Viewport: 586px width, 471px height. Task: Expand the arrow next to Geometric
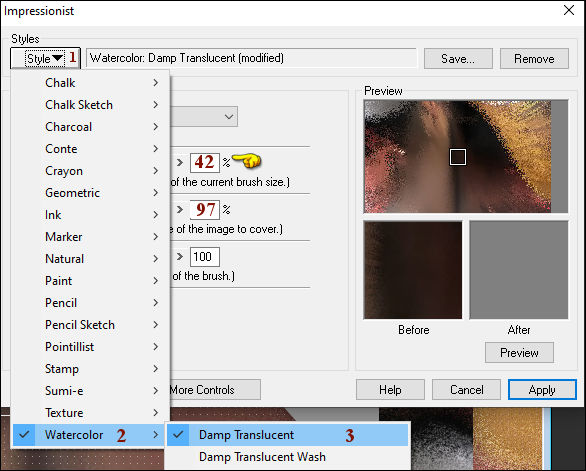(156, 193)
